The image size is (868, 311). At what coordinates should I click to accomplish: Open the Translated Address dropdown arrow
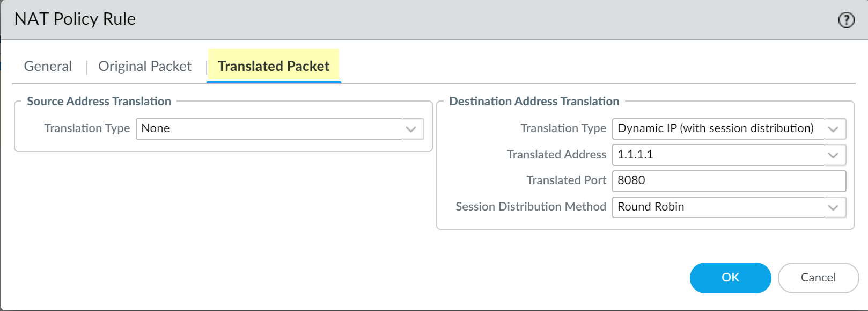click(833, 155)
